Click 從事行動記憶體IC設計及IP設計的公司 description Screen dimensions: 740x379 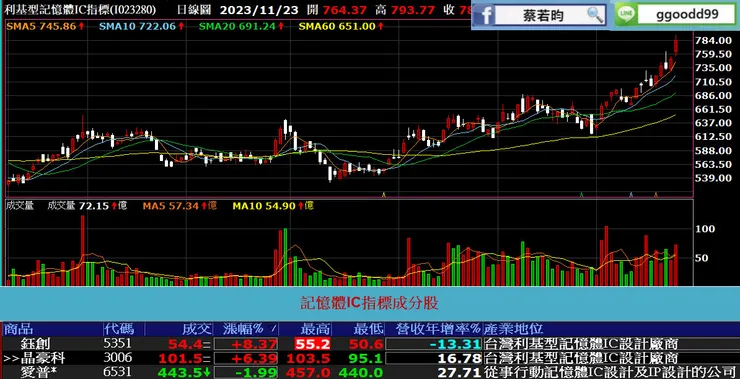click(x=610, y=372)
